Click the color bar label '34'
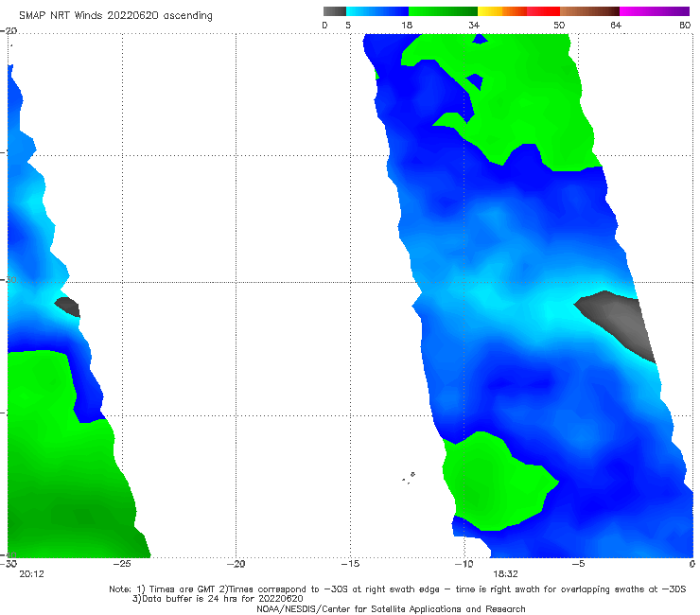 point(474,25)
